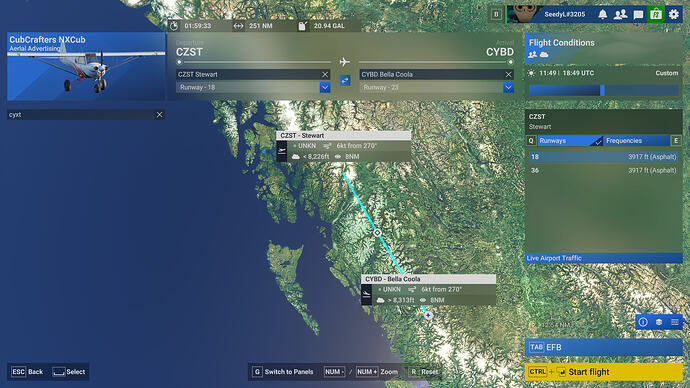Select runway 36 row in list
Image resolution: width=690 pixels, height=388 pixels.
pos(603,170)
